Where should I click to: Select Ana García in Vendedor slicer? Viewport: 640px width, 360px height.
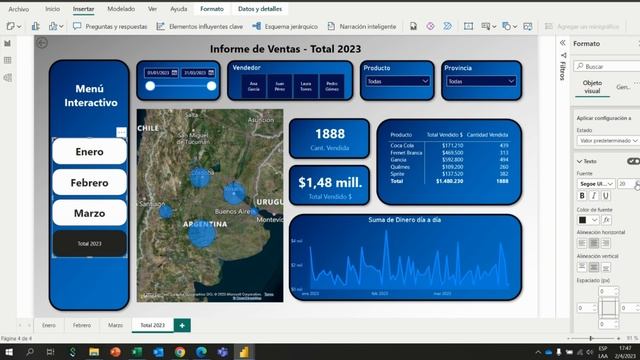click(x=253, y=86)
